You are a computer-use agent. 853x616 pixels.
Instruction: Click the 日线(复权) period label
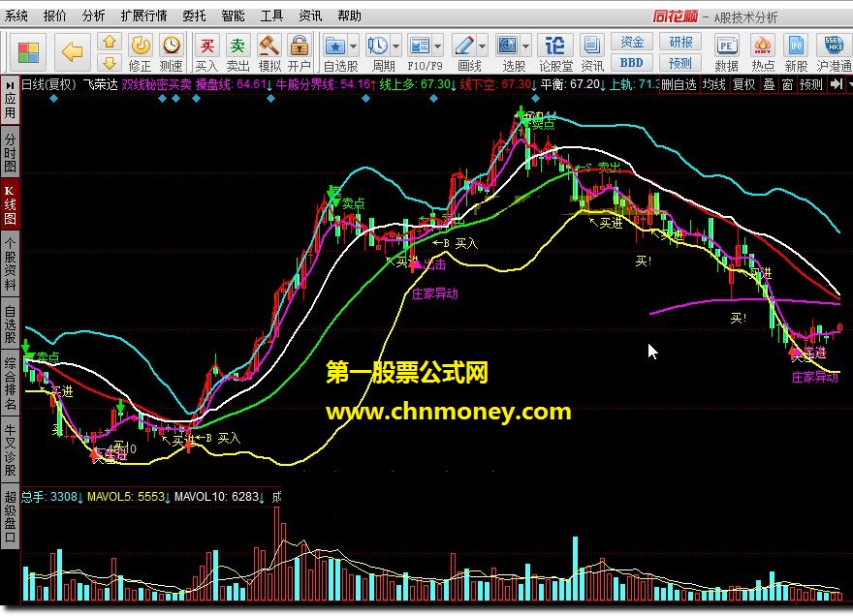[x=48, y=84]
